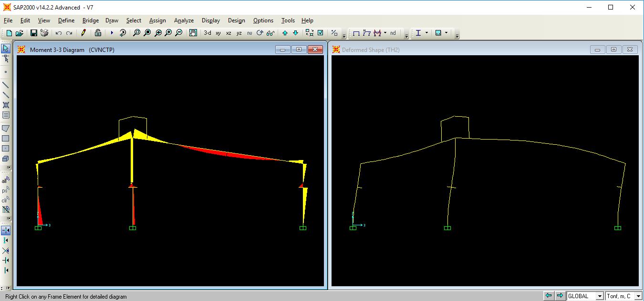Clear selection with 'clr' tool

click(x=6, y=200)
